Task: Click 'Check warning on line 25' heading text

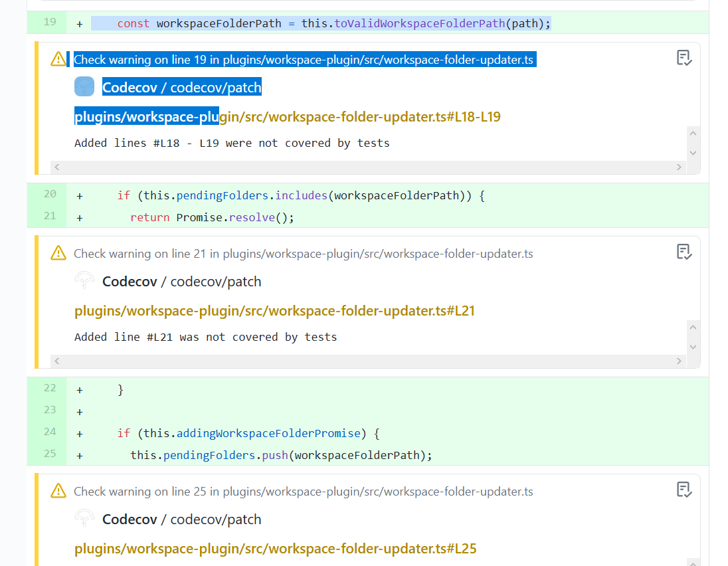Action: tap(304, 491)
